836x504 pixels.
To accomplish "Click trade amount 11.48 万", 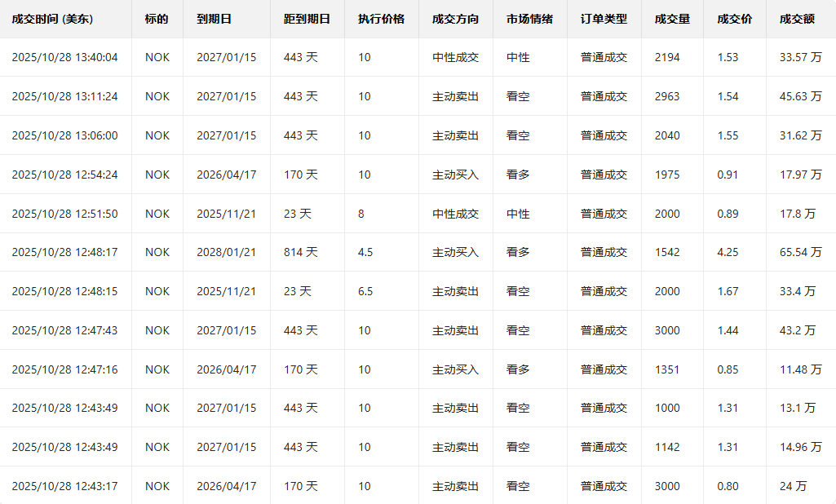I will (x=800, y=369).
